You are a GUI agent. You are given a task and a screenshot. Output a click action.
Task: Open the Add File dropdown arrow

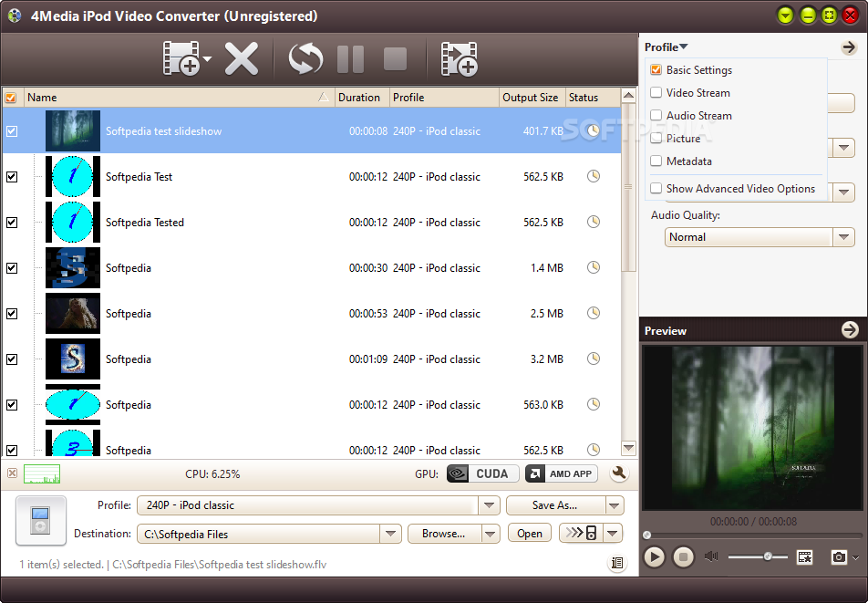pyautogui.click(x=207, y=58)
